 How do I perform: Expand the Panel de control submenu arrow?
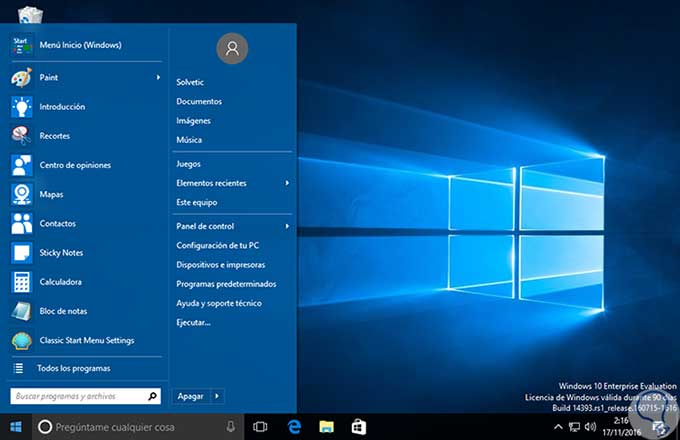pos(287,226)
